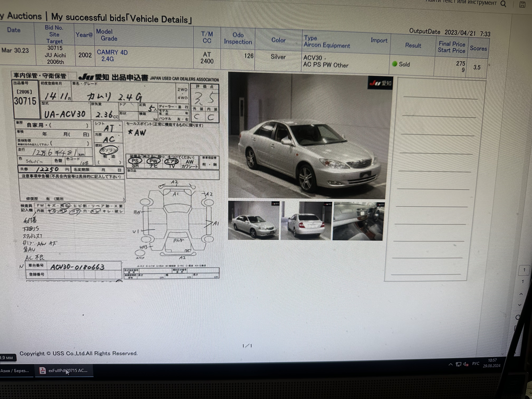Click the 'JU Aichi' site text

[55, 55]
